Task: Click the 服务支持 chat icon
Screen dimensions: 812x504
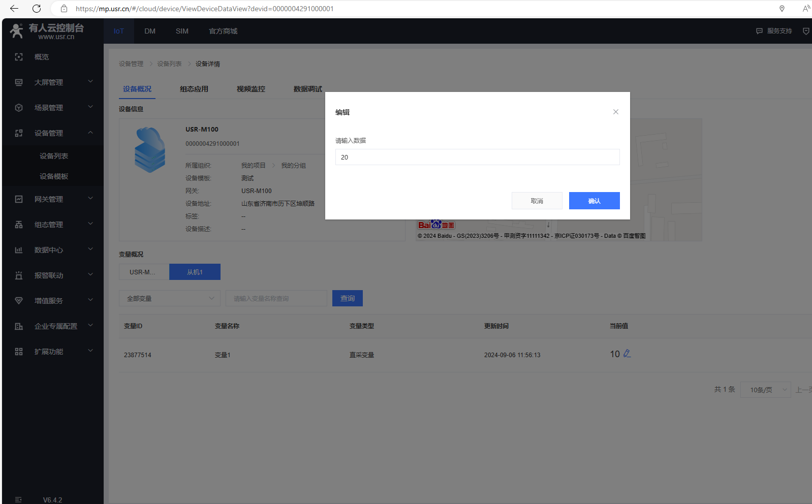Action: (x=759, y=31)
